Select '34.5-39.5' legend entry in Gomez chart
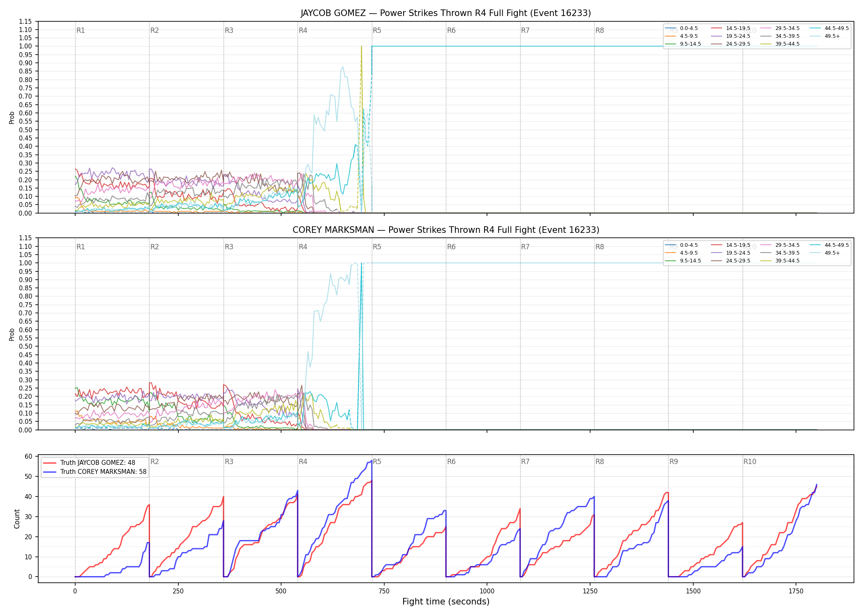 [780, 36]
